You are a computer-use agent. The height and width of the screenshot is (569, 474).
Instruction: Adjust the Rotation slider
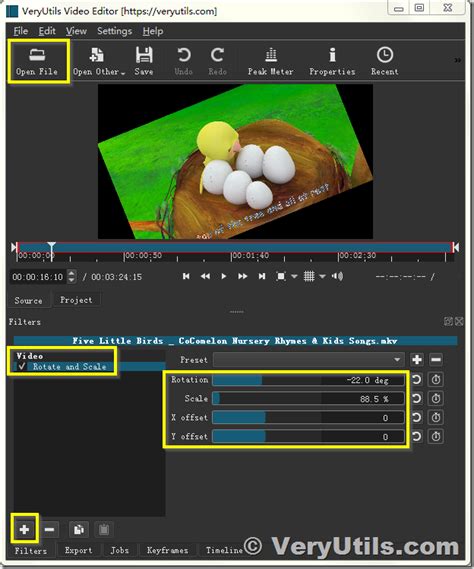point(308,380)
